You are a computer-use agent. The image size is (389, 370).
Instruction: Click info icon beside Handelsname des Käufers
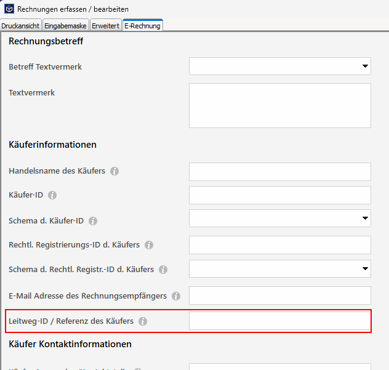click(x=114, y=171)
